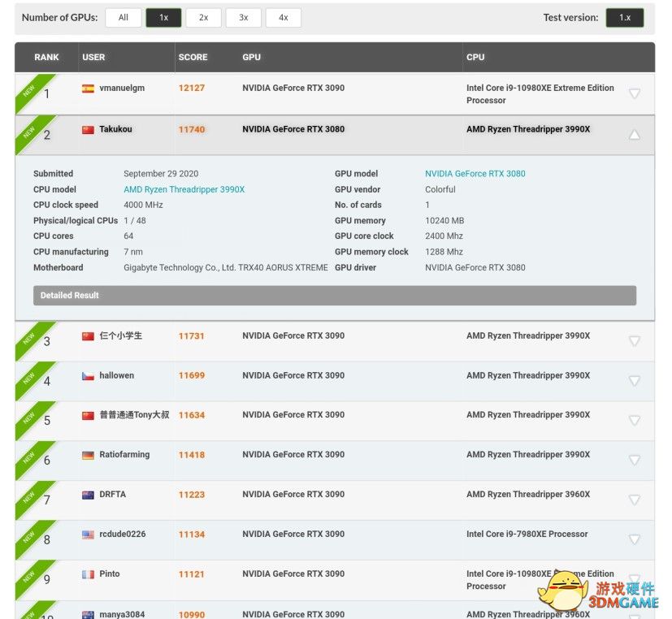Collapse the Takukou row details
This screenshot has height=619, width=672.
(x=635, y=135)
